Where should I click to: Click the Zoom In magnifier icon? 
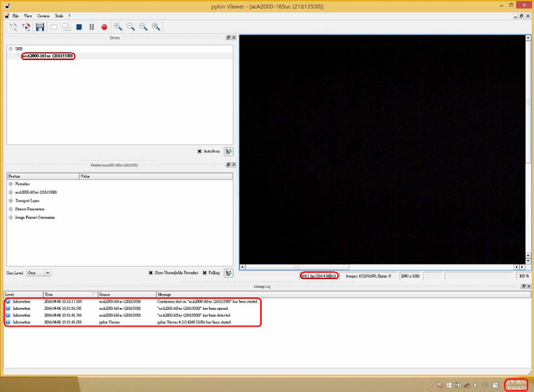[x=117, y=27]
